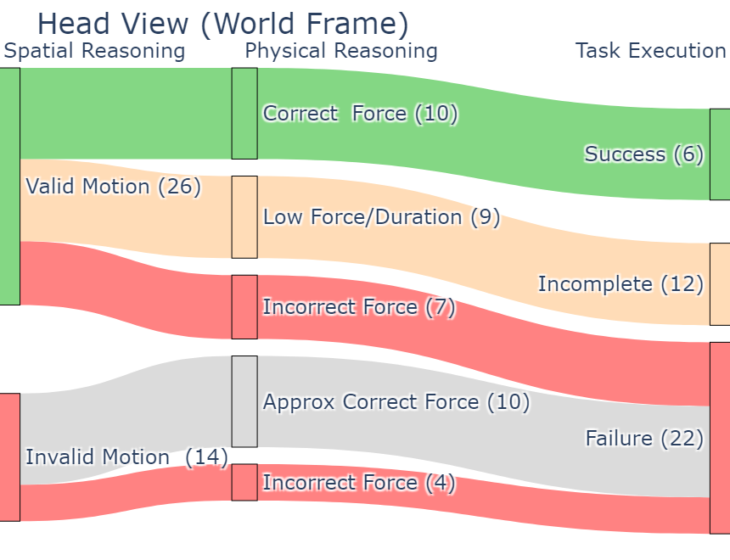730x560 pixels.
Task: Click the Task Execution column header
Action: (x=650, y=51)
